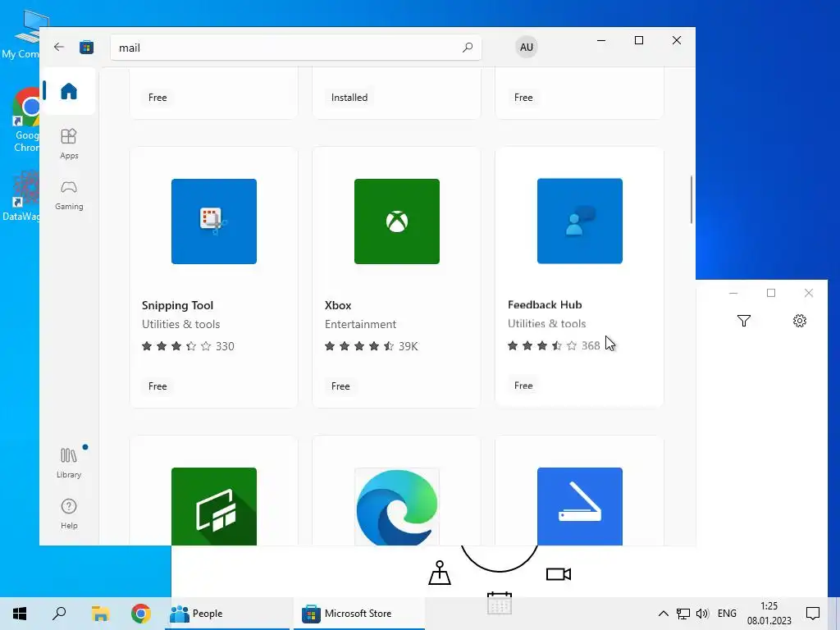Switch to the People taskbar window
This screenshot has width=840, height=630.
pyautogui.click(x=227, y=614)
